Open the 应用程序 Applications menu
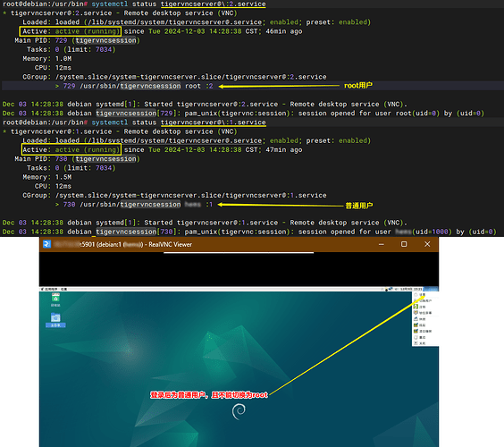This screenshot has height=447, width=504. [50, 289]
